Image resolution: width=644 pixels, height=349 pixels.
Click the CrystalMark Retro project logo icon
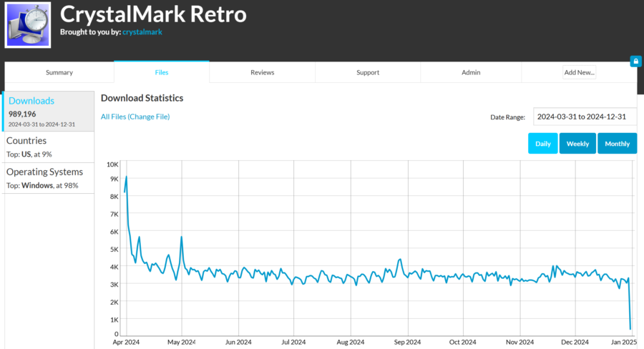[x=28, y=25]
